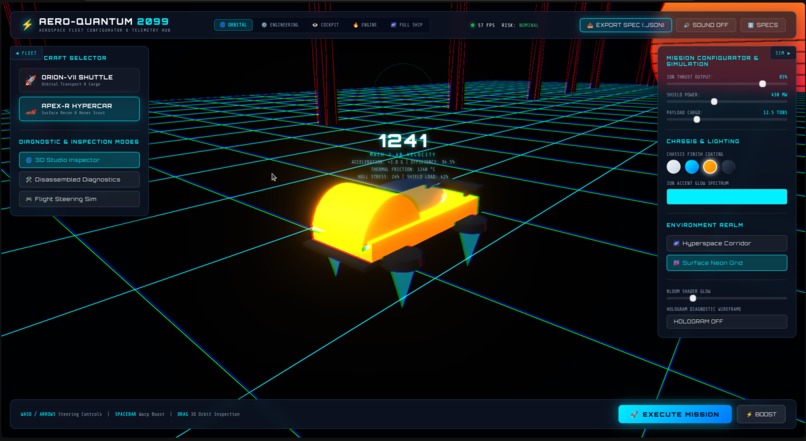Click the 12.5 Tons payload value
806x441 pixels.
point(775,112)
